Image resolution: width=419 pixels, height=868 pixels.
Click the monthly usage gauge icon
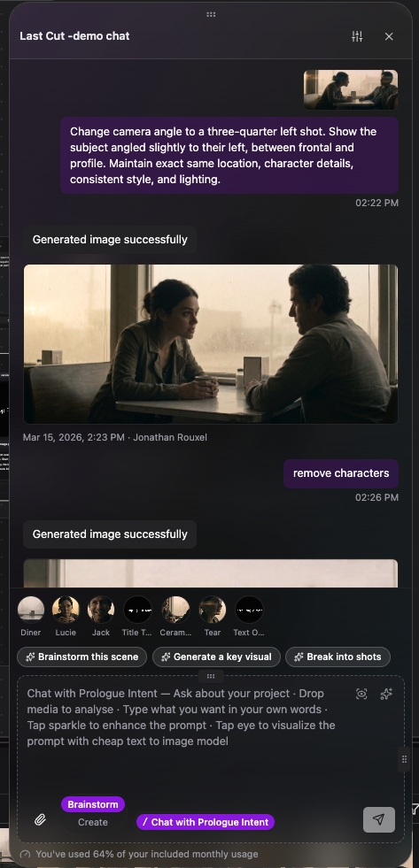25,854
